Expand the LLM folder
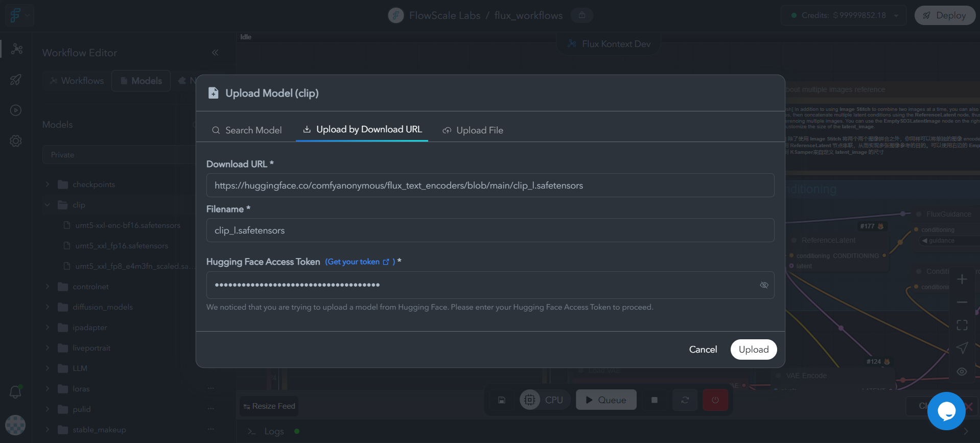This screenshot has height=443, width=980. click(48, 368)
